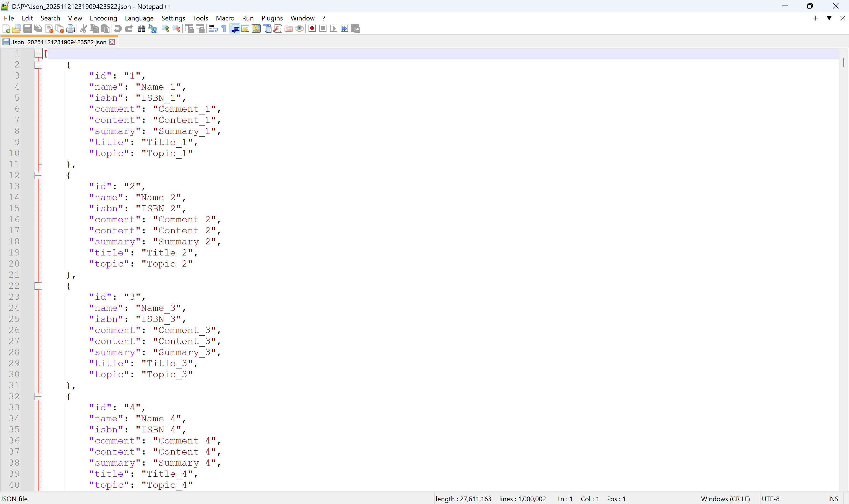Click the UTF-8 encoding status field
Viewport: 849px width, 504px height.
click(770, 498)
